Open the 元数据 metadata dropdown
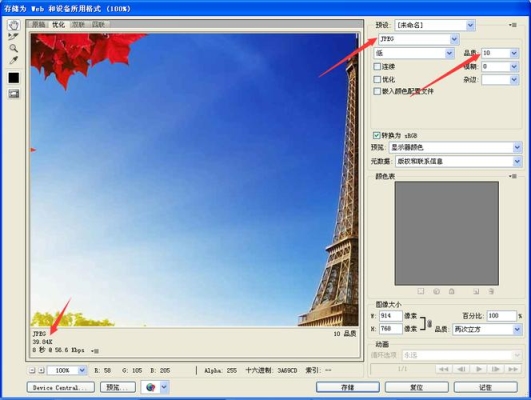 coord(458,162)
